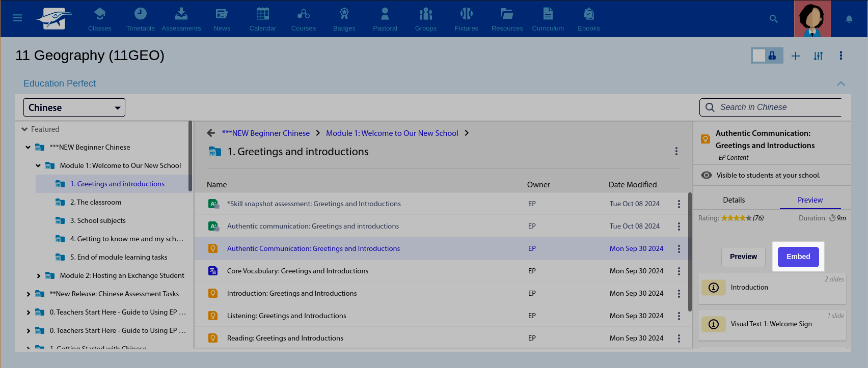Open *Skill snapshot assessment row
The image size is (868, 368).
tap(314, 204)
